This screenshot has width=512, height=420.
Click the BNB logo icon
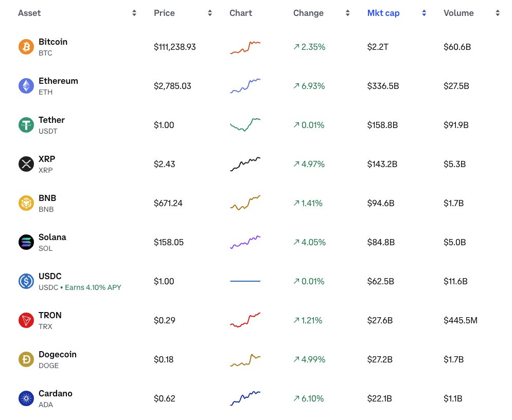click(26, 203)
